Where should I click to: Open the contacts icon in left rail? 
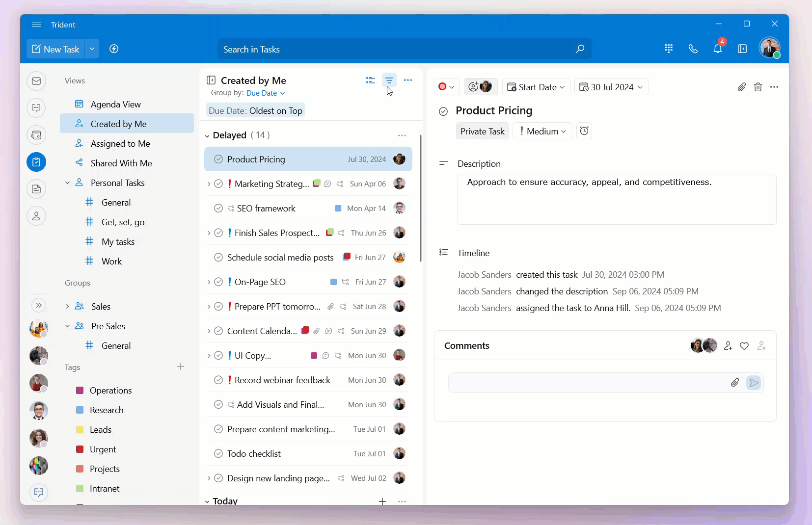click(x=36, y=216)
